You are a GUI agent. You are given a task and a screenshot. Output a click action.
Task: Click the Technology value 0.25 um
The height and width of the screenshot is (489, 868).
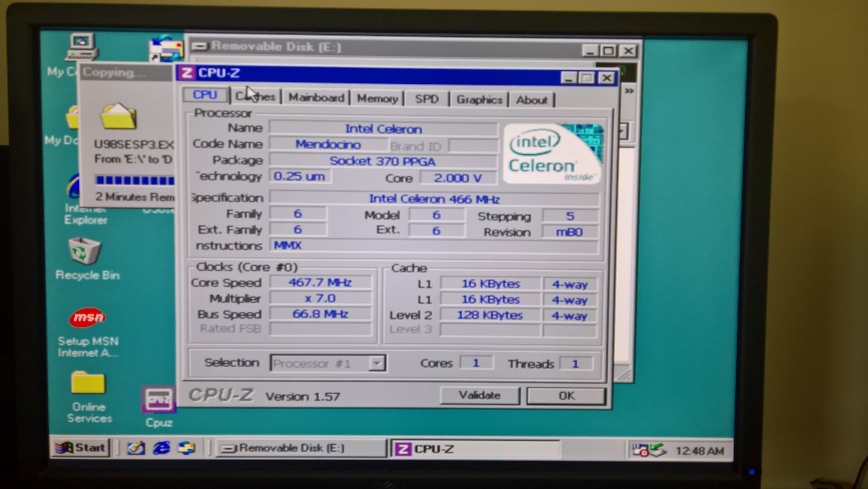(x=300, y=176)
